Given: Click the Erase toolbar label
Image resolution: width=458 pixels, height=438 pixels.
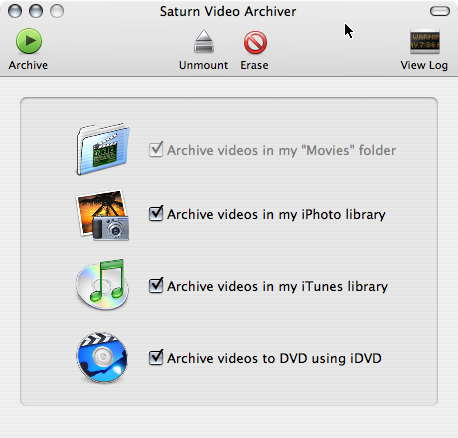Looking at the screenshot, I should pos(254,65).
